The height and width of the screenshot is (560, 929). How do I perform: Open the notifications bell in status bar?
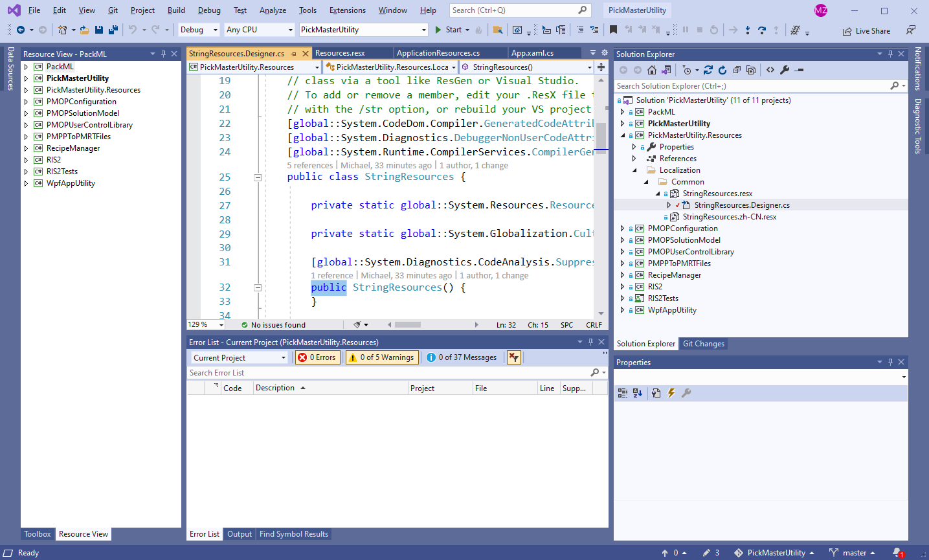[898, 553]
